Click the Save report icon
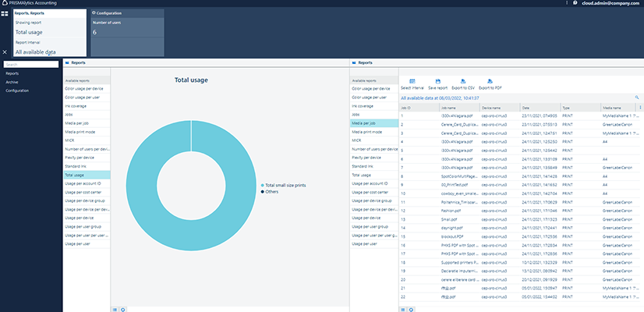The height and width of the screenshot is (312, 644). [437, 81]
